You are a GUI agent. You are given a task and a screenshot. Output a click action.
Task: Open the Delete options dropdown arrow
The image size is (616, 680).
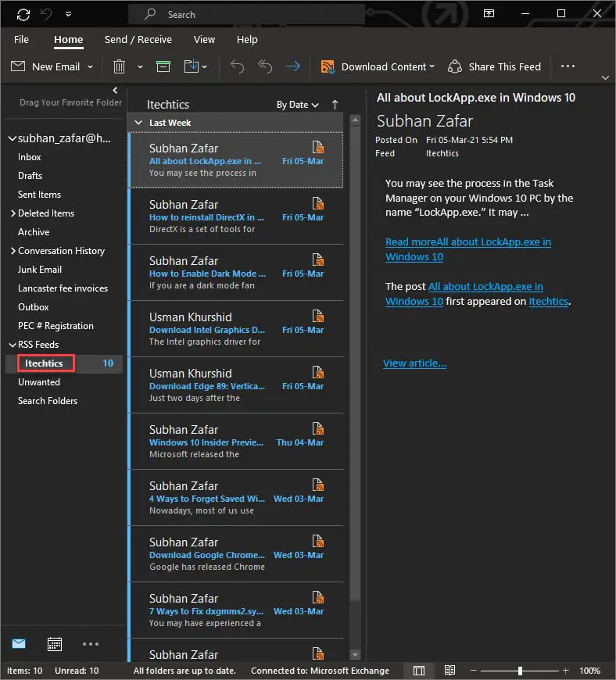(140, 66)
